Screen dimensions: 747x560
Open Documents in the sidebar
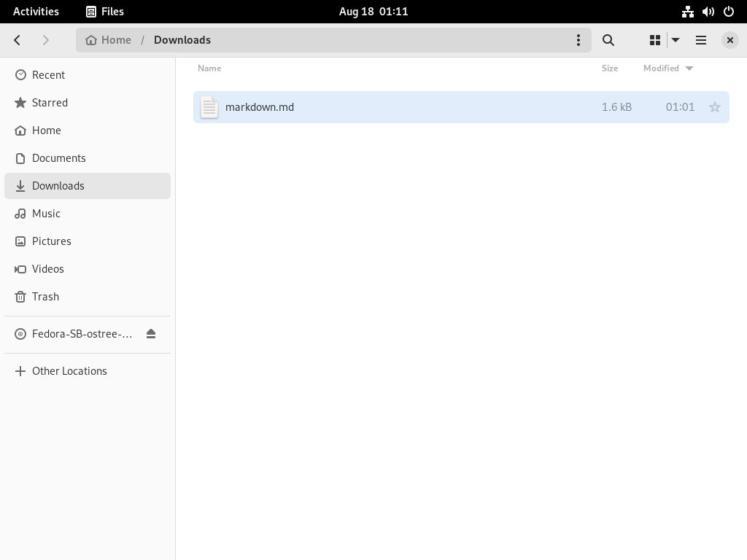(x=88, y=157)
